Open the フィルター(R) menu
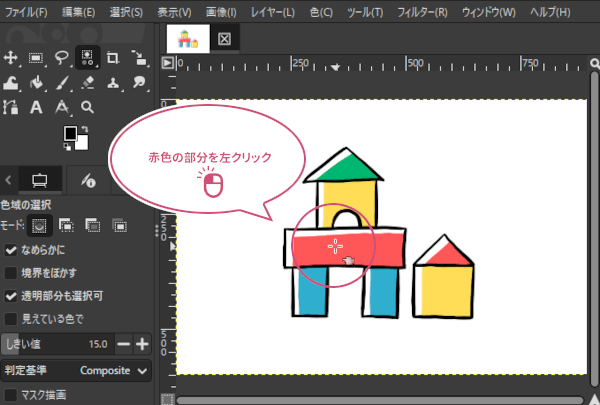 (422, 12)
